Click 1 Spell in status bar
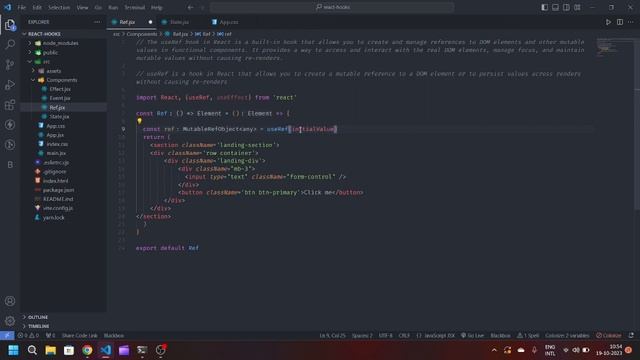The width and height of the screenshot is (640, 360). pyautogui.click(x=528, y=336)
